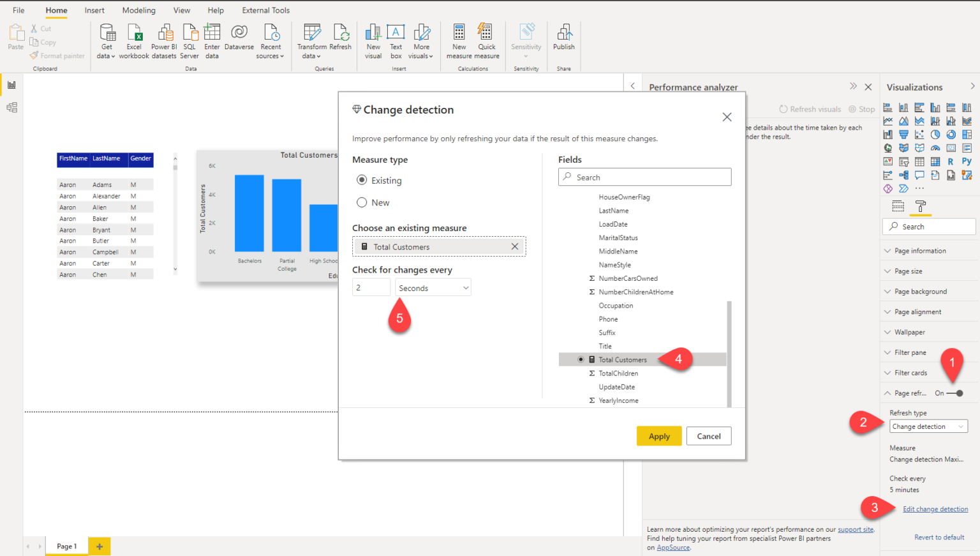Click the Search box in the Fields pane
This screenshot has width=980, height=556.
tap(644, 177)
